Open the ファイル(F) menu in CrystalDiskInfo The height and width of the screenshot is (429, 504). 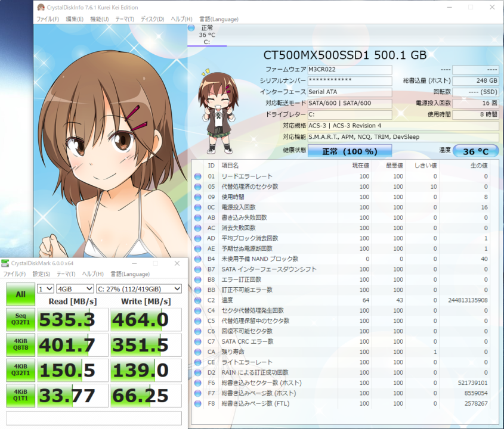pos(48,19)
